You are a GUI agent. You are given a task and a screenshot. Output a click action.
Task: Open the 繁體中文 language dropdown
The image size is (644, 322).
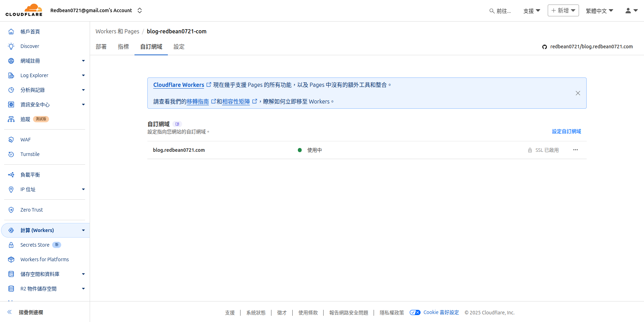click(599, 10)
